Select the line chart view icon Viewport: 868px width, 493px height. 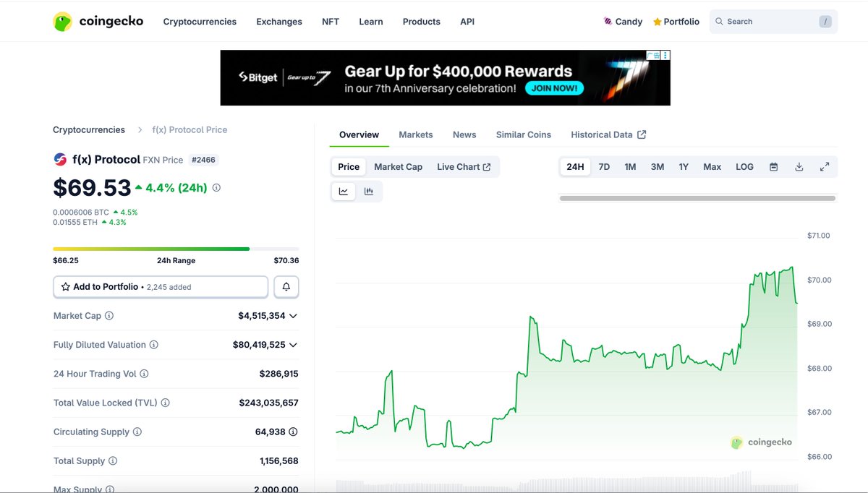click(x=344, y=192)
